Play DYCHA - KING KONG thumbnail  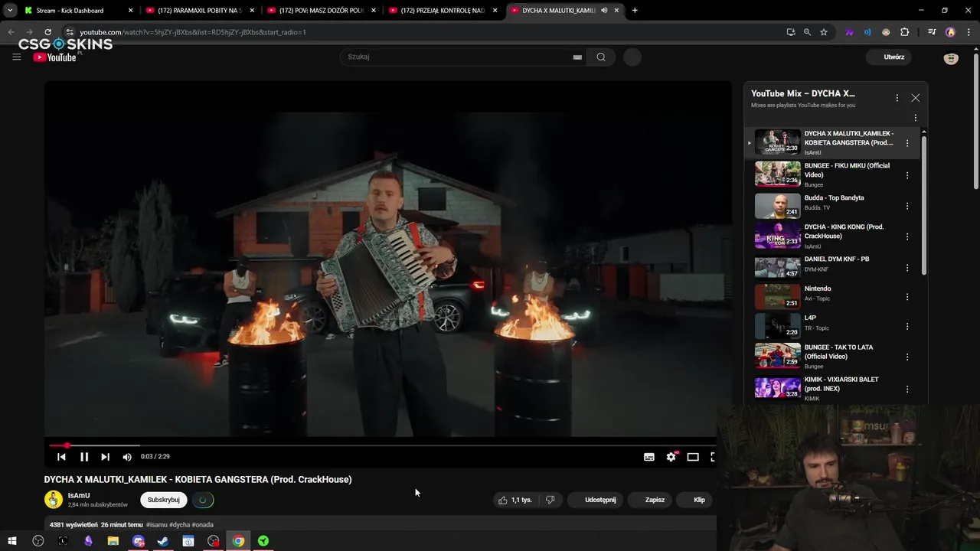click(x=777, y=236)
